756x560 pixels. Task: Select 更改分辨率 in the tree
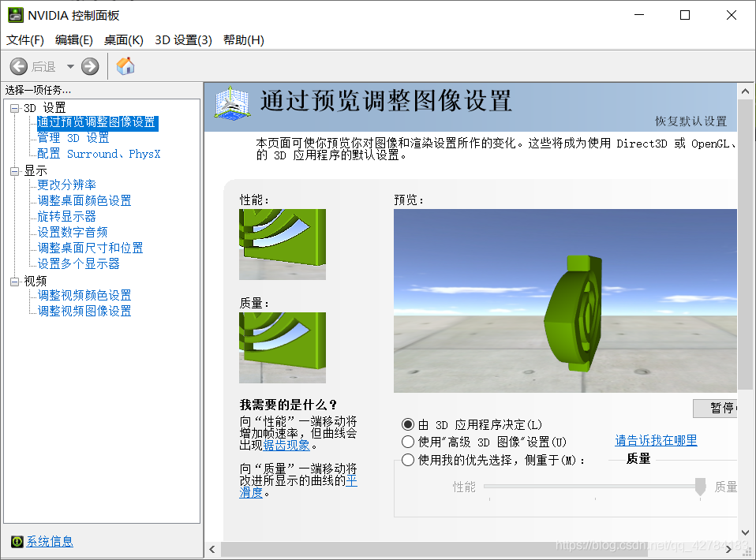click(66, 185)
